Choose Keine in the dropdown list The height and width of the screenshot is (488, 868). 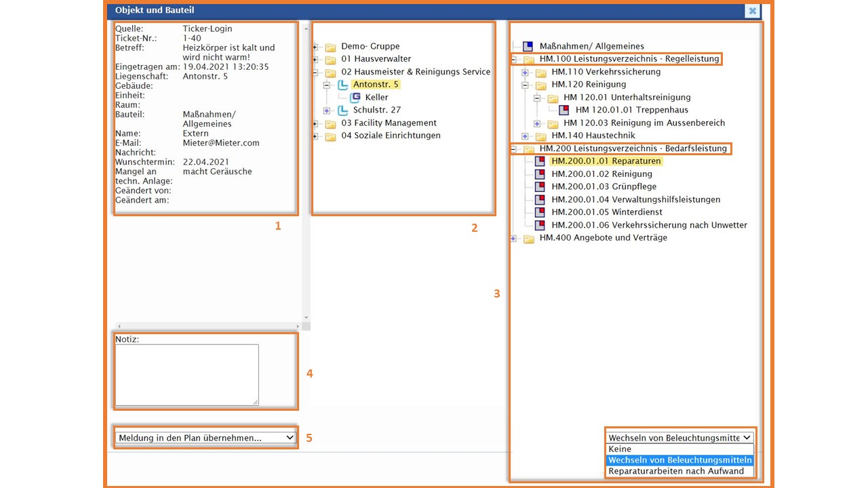[680, 449]
